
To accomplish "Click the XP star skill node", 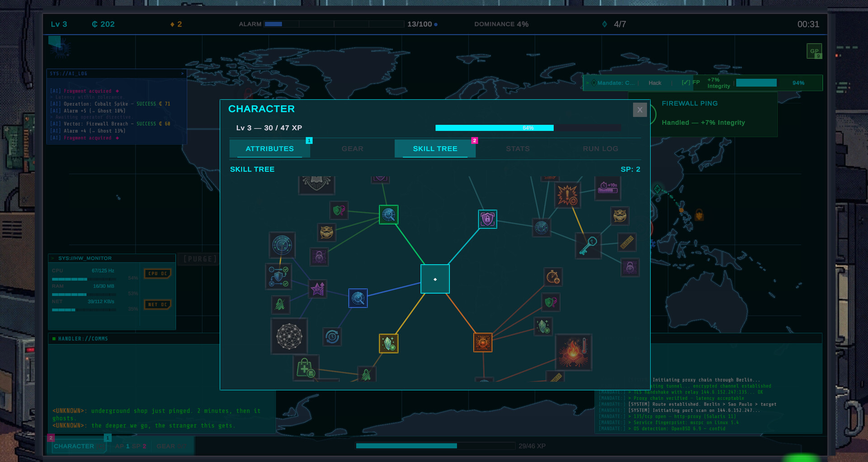I will 317,289.
